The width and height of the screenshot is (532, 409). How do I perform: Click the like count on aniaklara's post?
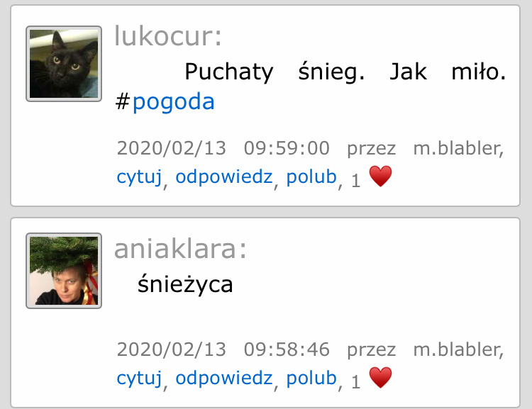pyautogui.click(x=355, y=382)
